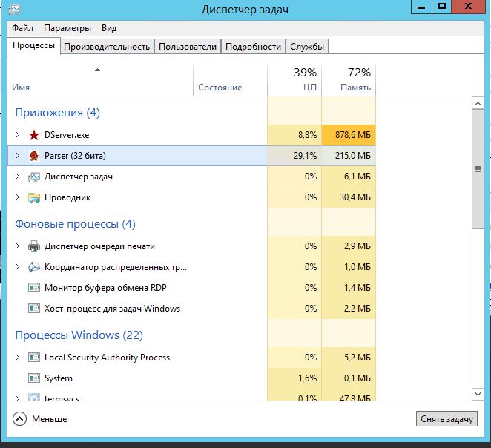
Task: Select Хост-процесс для задач Windows name
Action: point(112,309)
